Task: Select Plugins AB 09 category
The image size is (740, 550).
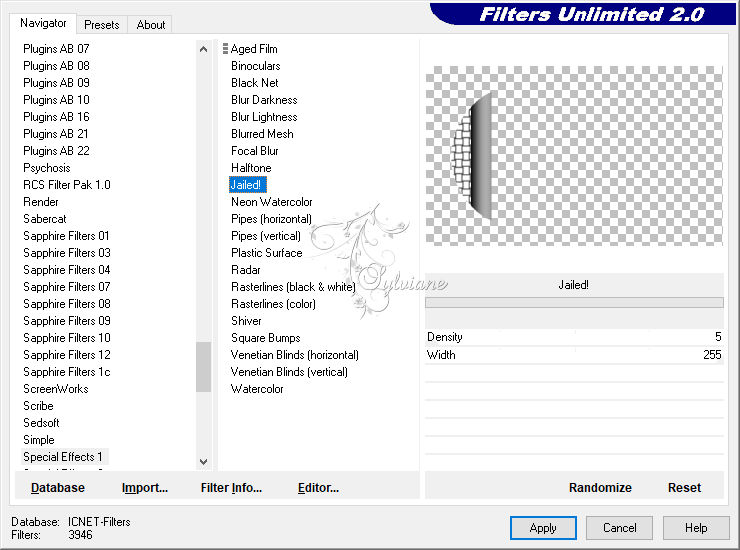Action: point(56,83)
